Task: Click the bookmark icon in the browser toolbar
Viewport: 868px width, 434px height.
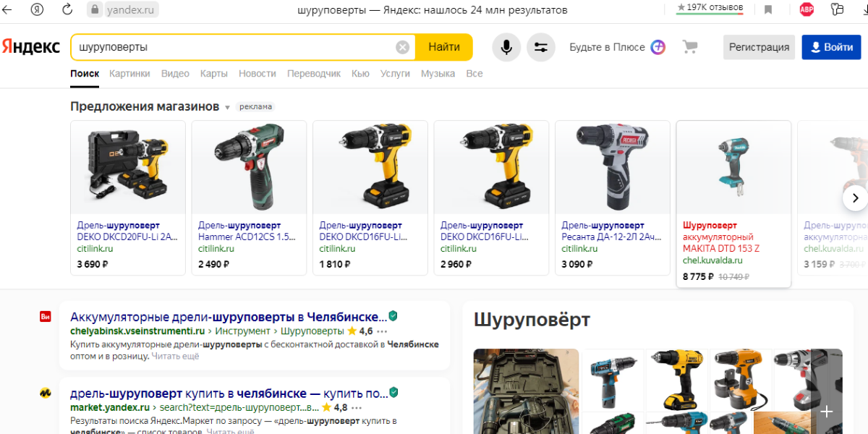Action: 768,9
